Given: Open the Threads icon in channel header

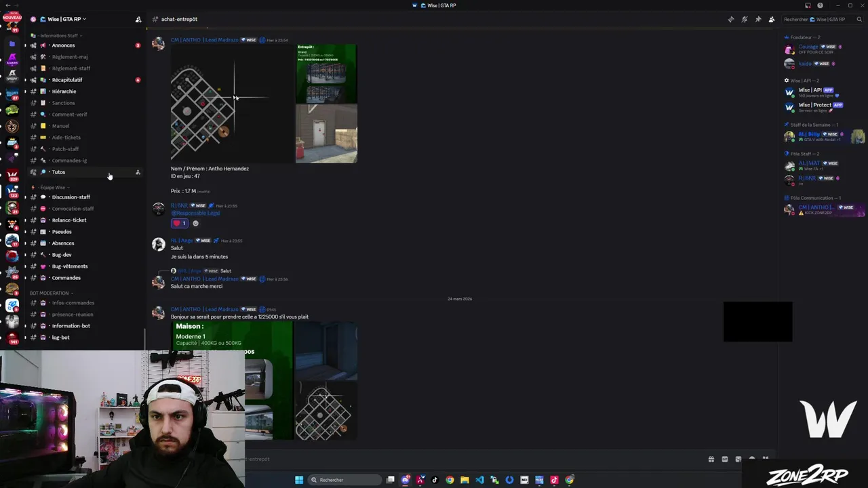Looking at the screenshot, I should tap(730, 19).
